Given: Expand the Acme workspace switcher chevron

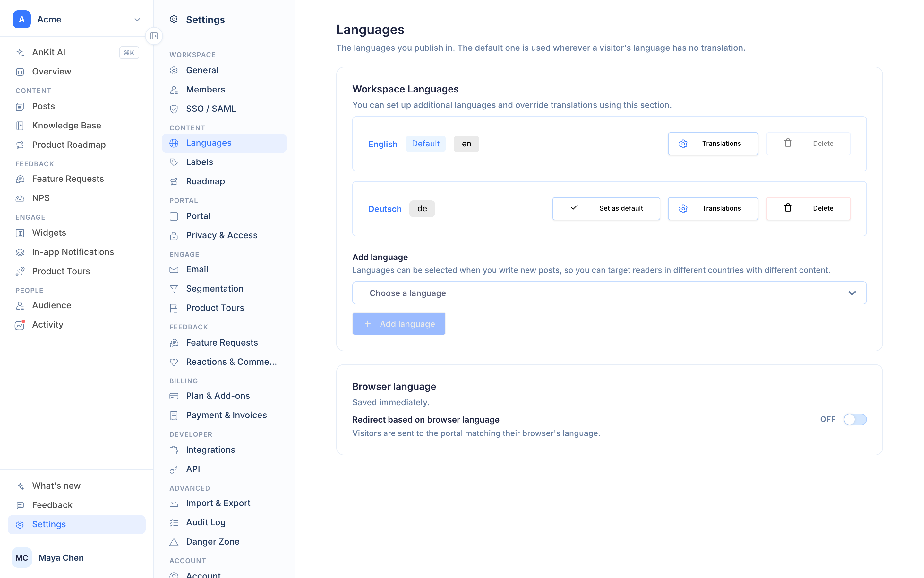Looking at the screenshot, I should point(137,20).
